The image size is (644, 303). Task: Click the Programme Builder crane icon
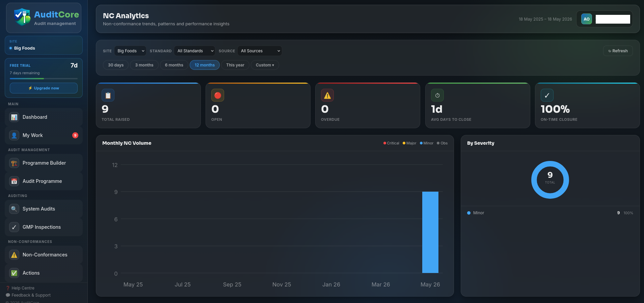point(14,163)
